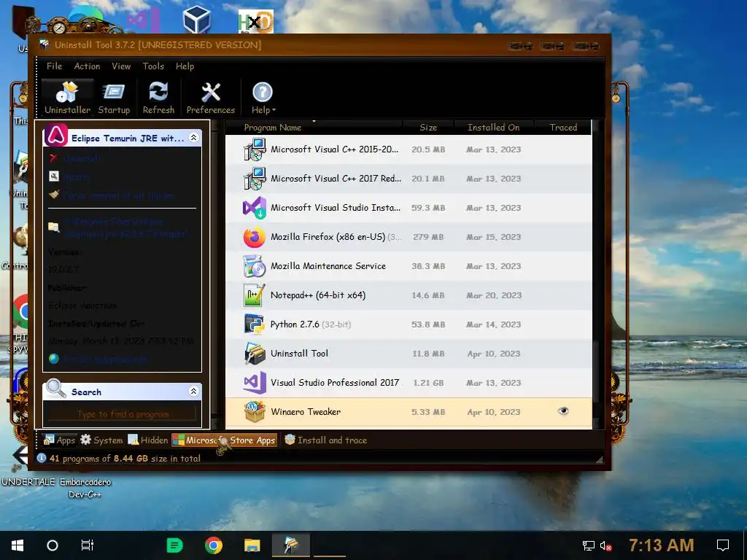Open the Windows Start menu
The height and width of the screenshot is (560, 747).
pos(18,545)
